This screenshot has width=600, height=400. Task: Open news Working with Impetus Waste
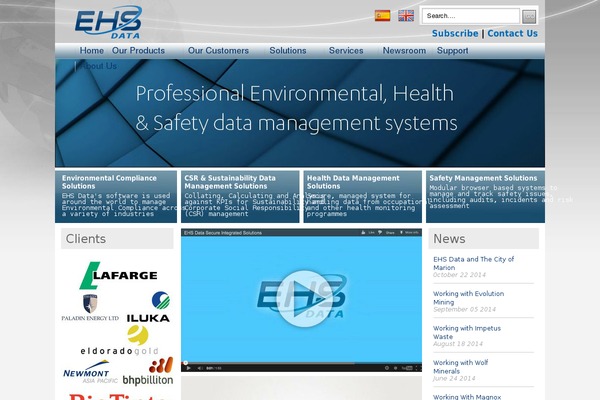point(467,332)
